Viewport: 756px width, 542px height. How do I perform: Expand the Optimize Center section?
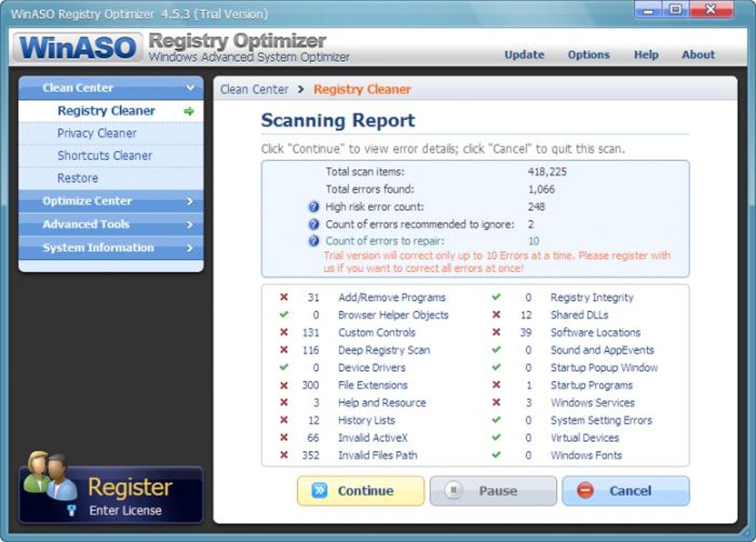click(x=111, y=201)
